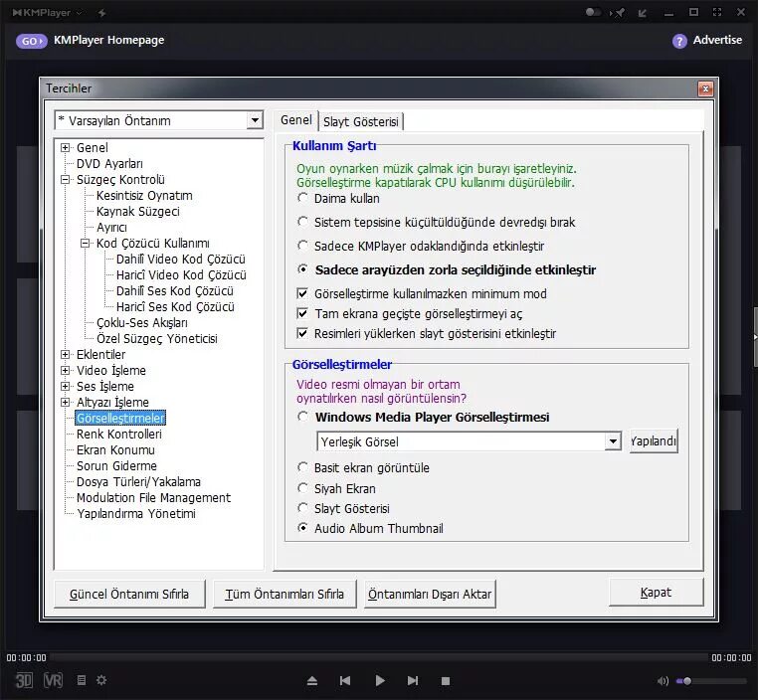
Task: Click Tüm Öntanımları Sıfırla button
Action: click(284, 595)
